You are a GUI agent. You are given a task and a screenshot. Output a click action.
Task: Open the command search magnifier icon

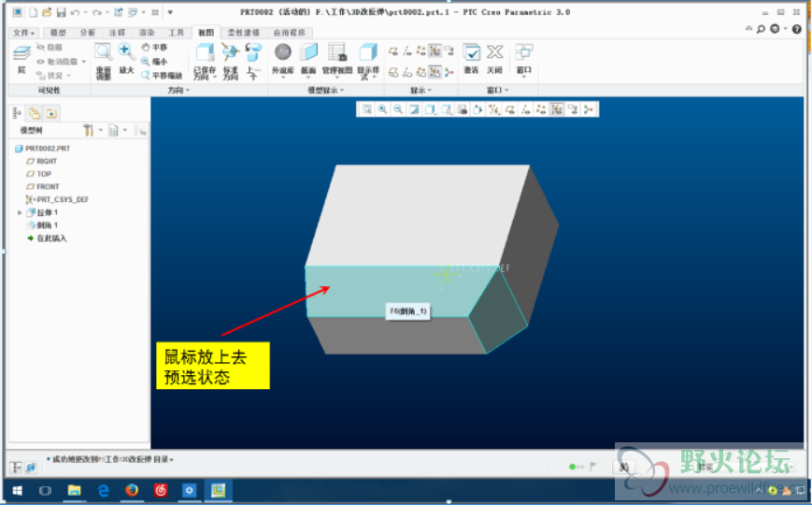point(761,29)
